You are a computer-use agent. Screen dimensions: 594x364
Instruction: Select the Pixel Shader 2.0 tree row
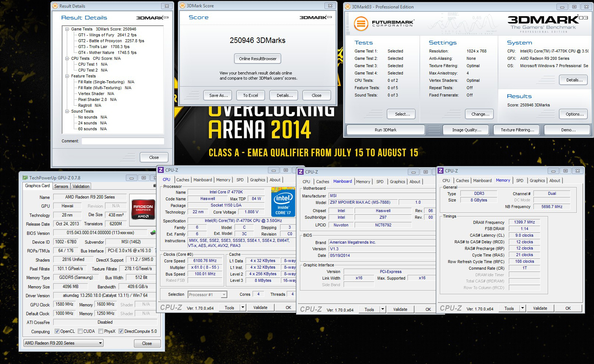point(97,99)
